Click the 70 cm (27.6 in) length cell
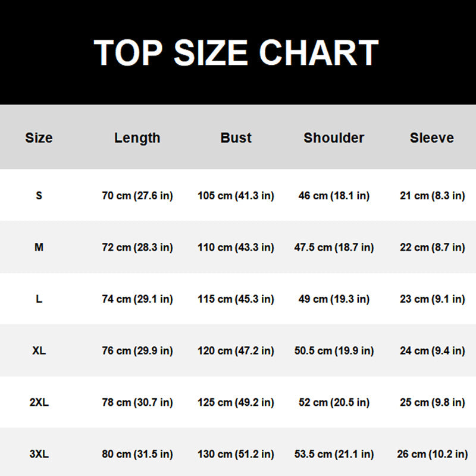Screen dimensions: 476x476 coord(137,196)
